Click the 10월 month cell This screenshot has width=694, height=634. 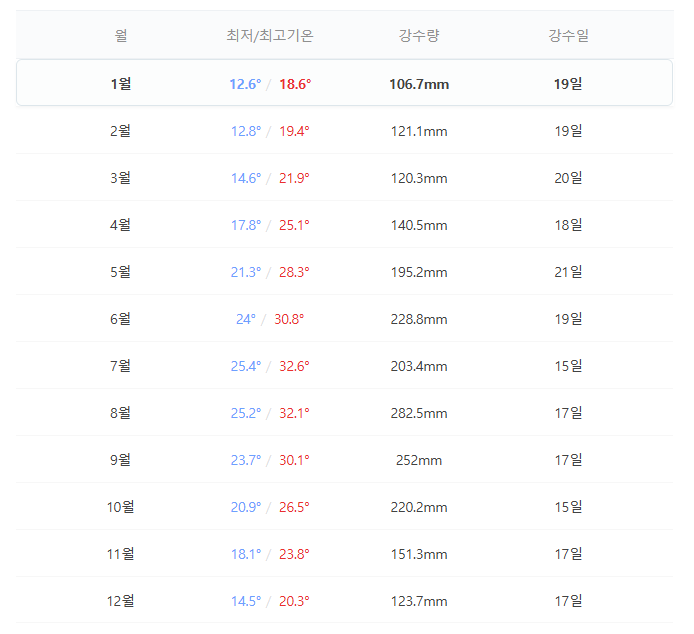click(x=120, y=507)
